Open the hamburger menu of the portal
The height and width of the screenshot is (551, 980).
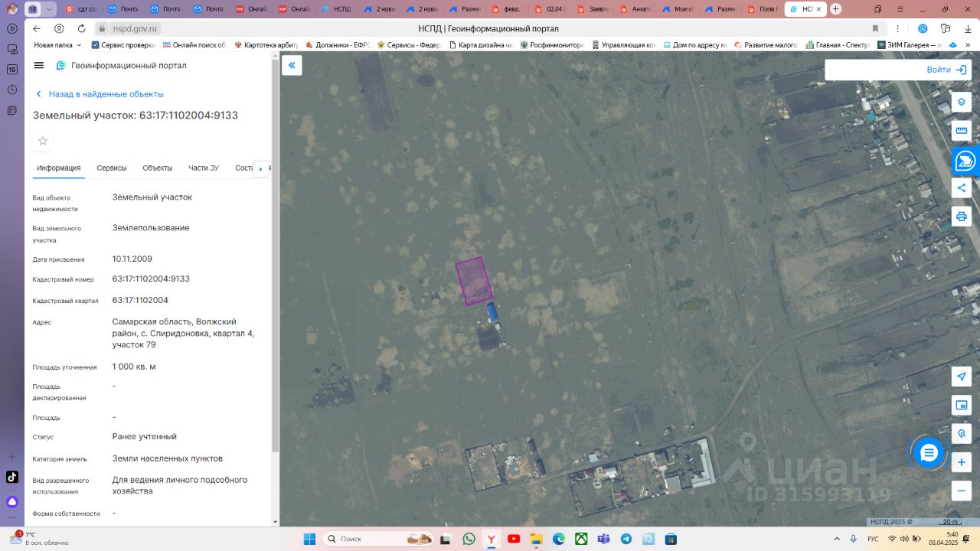[x=39, y=66]
